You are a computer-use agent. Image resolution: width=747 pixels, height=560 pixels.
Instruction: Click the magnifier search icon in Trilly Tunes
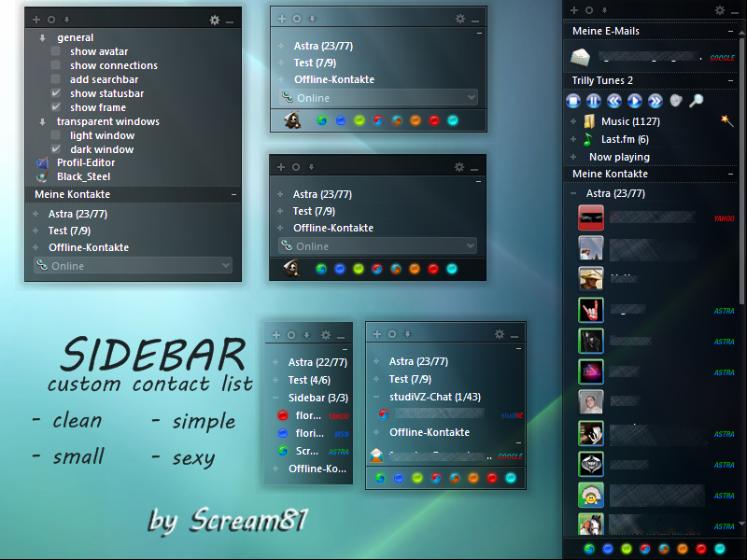pyautogui.click(x=697, y=101)
